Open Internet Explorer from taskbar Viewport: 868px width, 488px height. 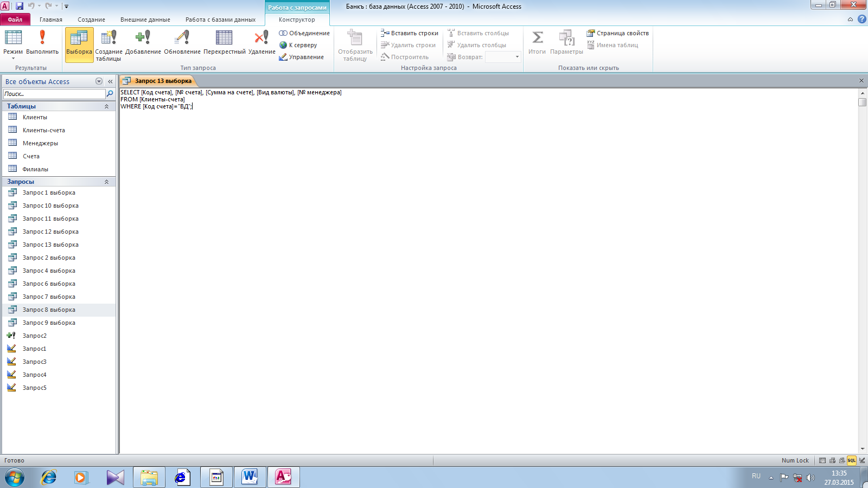[49, 477]
